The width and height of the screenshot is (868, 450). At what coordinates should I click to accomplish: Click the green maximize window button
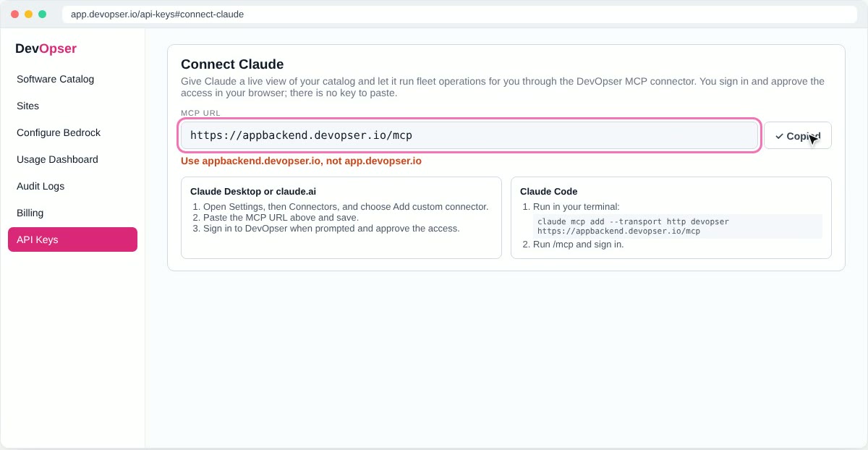pos(42,14)
